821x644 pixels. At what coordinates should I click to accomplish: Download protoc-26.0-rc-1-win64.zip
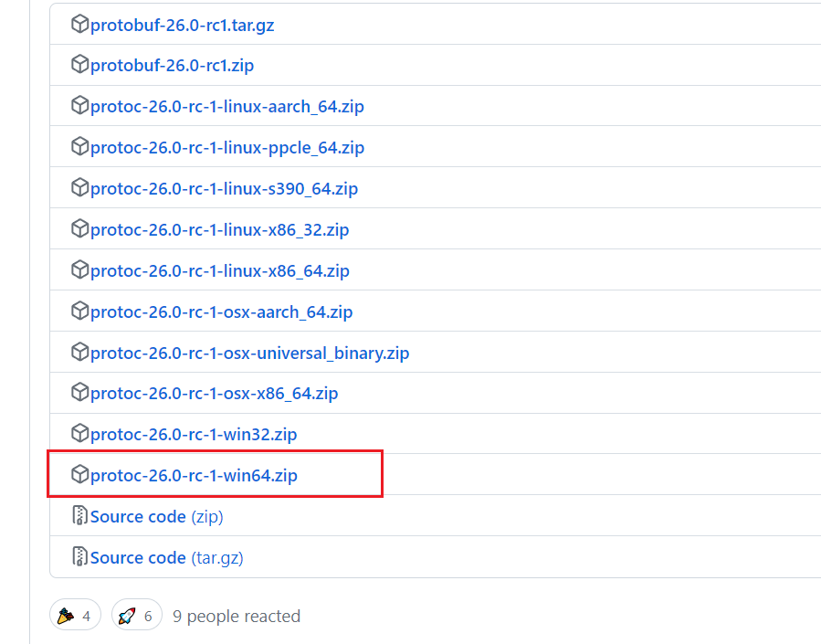click(x=194, y=476)
